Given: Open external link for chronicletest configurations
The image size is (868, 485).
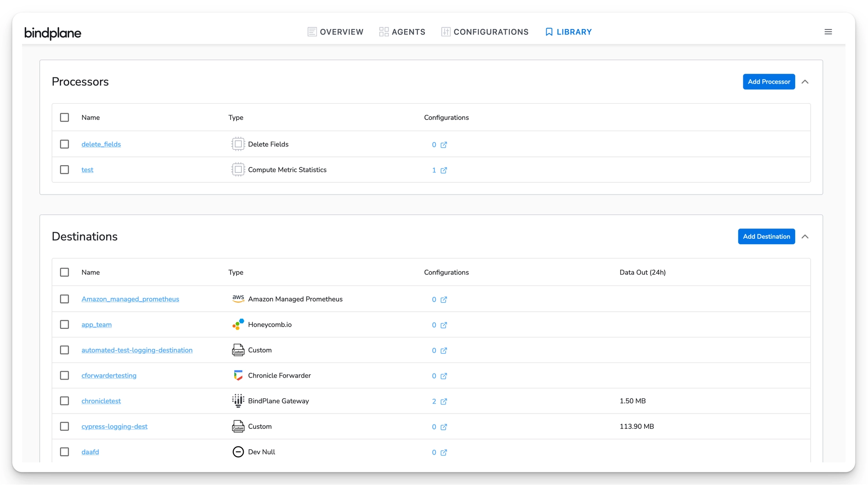Looking at the screenshot, I should point(444,402).
